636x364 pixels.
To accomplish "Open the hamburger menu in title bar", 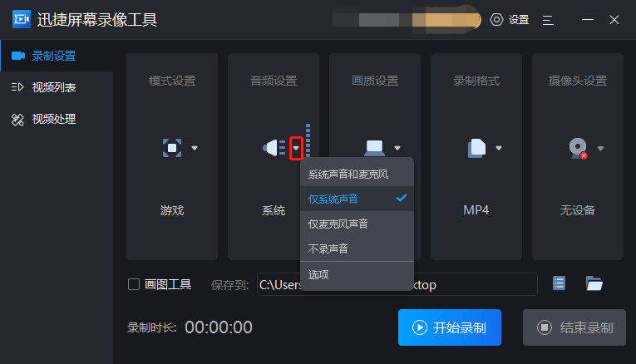I will (x=548, y=20).
